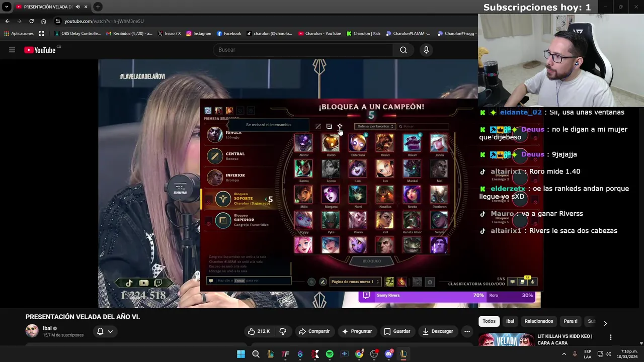Image resolution: width=644 pixels, height=362 pixels.
Task: Select Maokai champion portrait
Action: (x=412, y=169)
